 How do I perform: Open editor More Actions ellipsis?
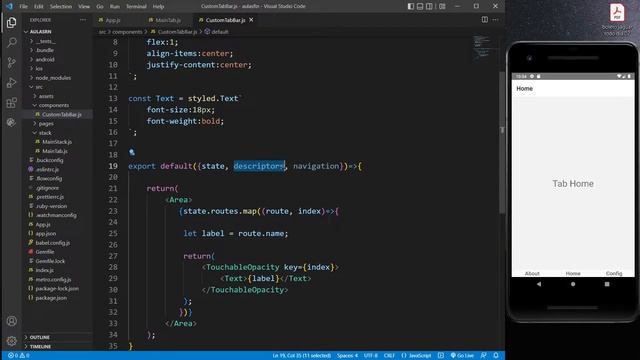(496, 20)
